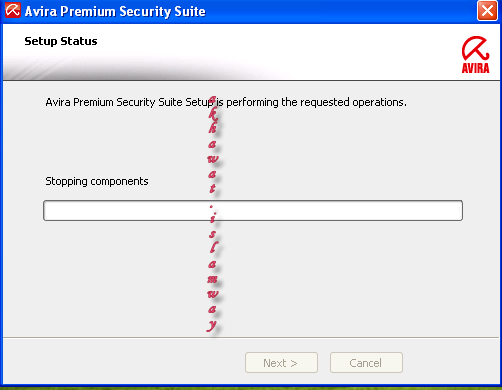
Task: Close the Avira Premium Security Suite window
Action: [x=487, y=11]
